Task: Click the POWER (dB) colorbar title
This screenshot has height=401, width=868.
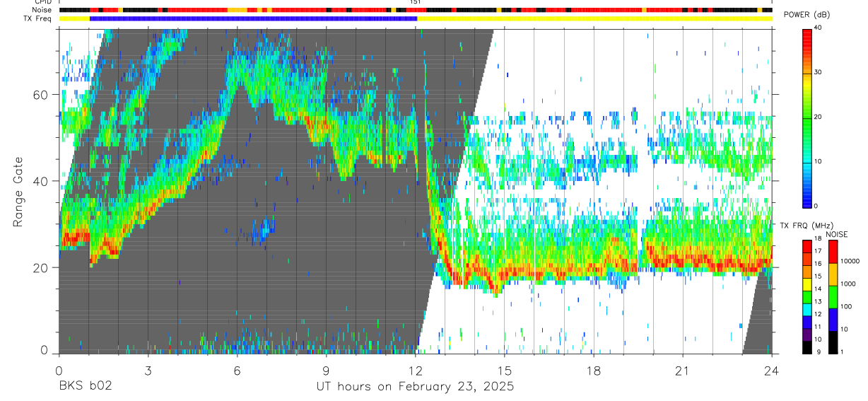Action: pos(807,16)
